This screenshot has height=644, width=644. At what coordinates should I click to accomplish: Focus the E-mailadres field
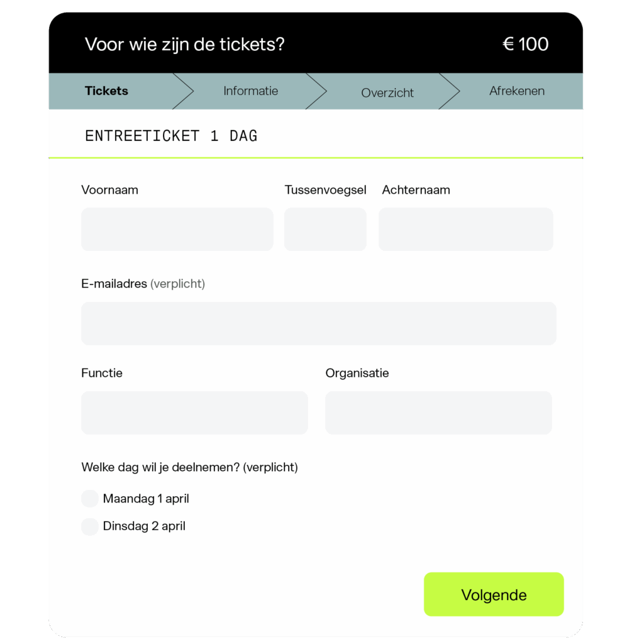tap(318, 323)
